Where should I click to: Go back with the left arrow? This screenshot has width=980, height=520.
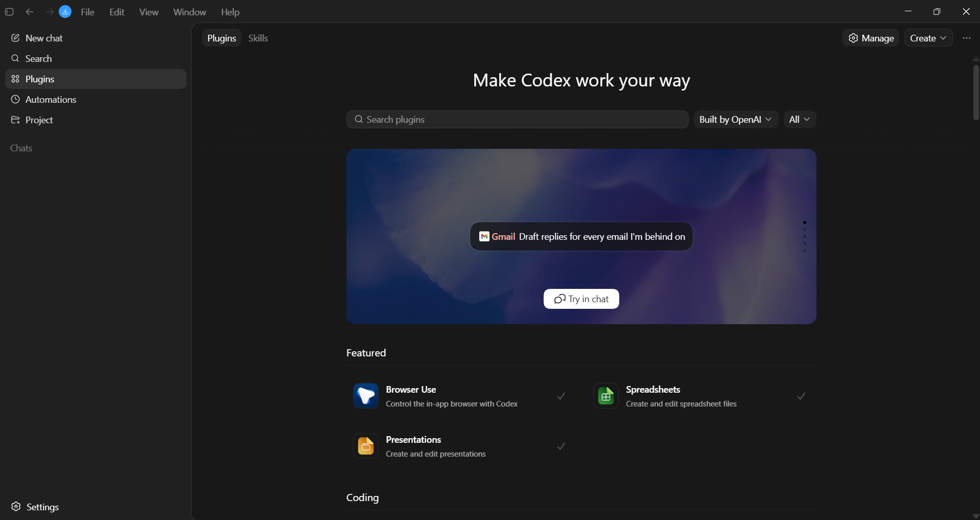click(x=30, y=12)
